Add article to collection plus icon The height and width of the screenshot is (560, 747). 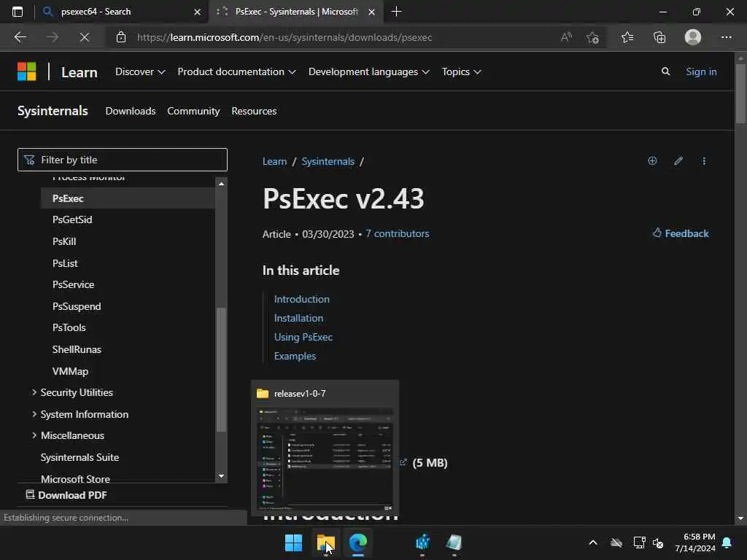click(652, 161)
